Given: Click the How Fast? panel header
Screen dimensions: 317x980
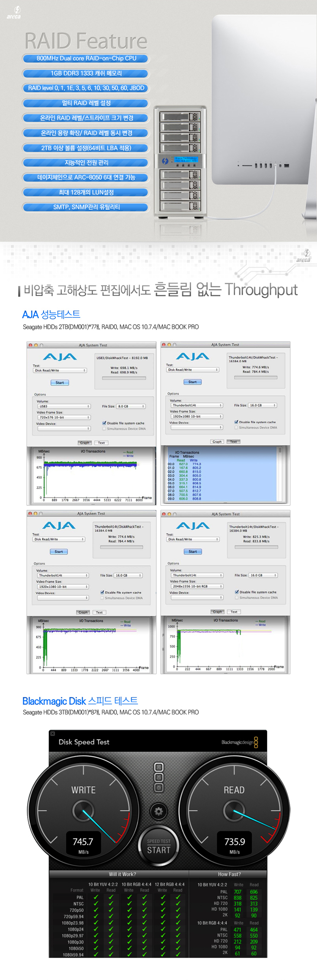Looking at the screenshot, I should tap(228, 874).
